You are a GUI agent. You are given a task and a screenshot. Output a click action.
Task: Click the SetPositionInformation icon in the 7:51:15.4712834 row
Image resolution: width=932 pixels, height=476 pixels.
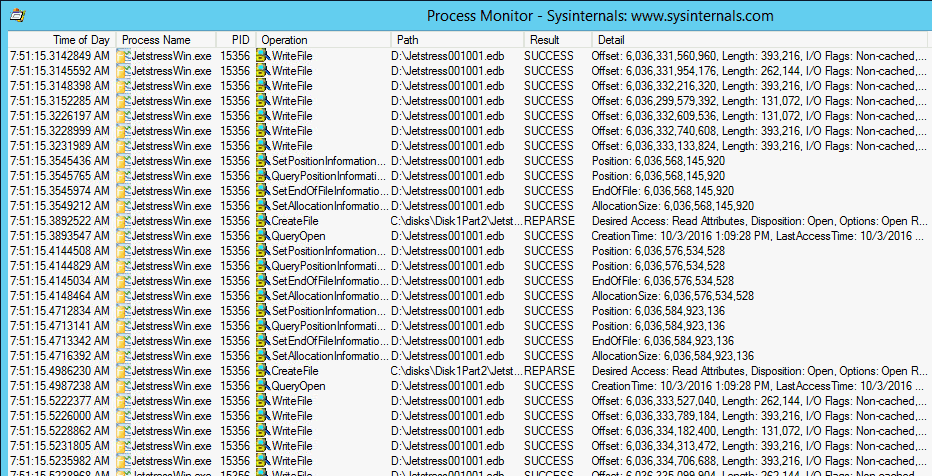[263, 311]
